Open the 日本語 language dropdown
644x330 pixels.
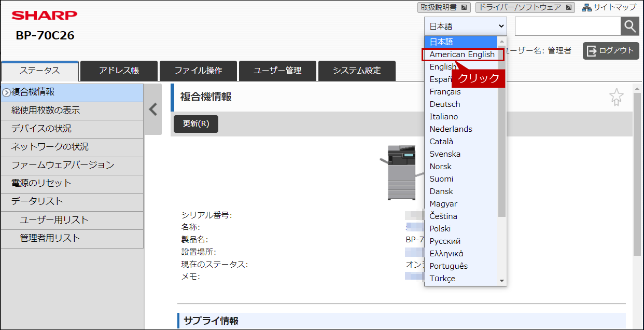coord(465,26)
